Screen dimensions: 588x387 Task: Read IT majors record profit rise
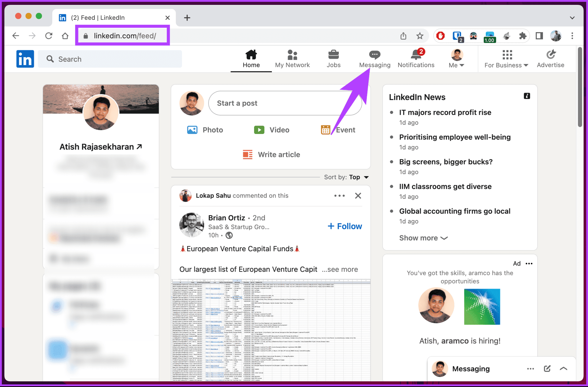(445, 112)
